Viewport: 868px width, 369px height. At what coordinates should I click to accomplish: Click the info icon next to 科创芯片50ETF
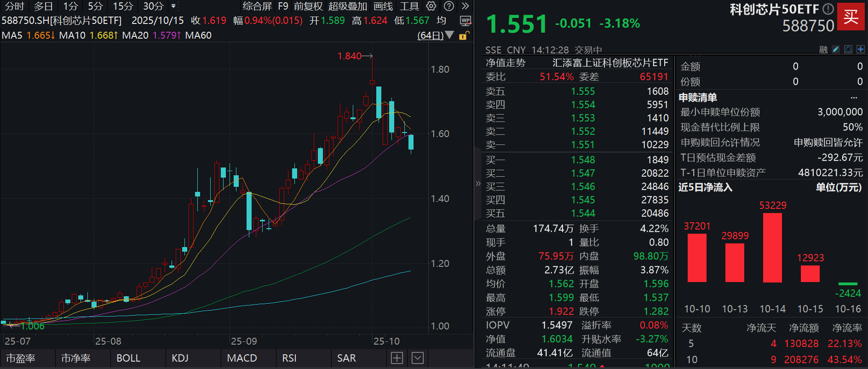click(x=828, y=9)
